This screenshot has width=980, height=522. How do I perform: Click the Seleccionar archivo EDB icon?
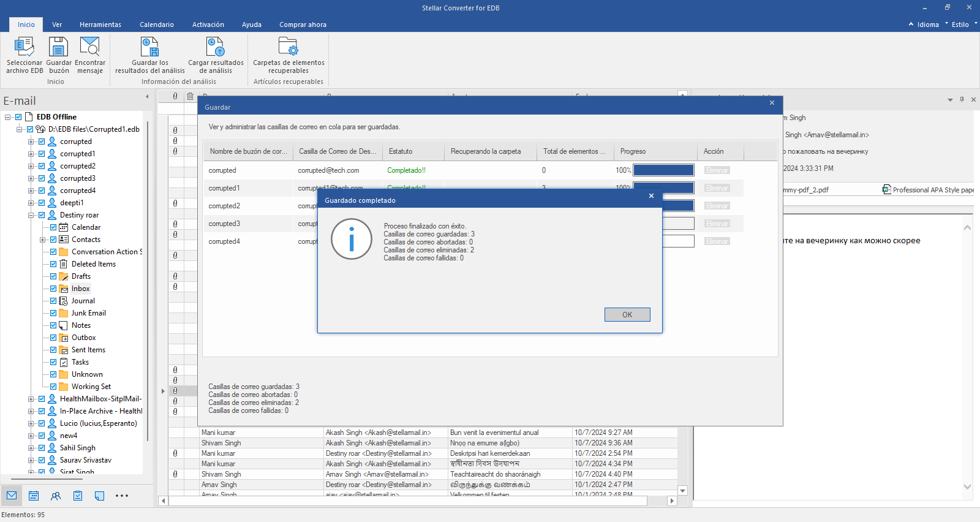(x=24, y=47)
